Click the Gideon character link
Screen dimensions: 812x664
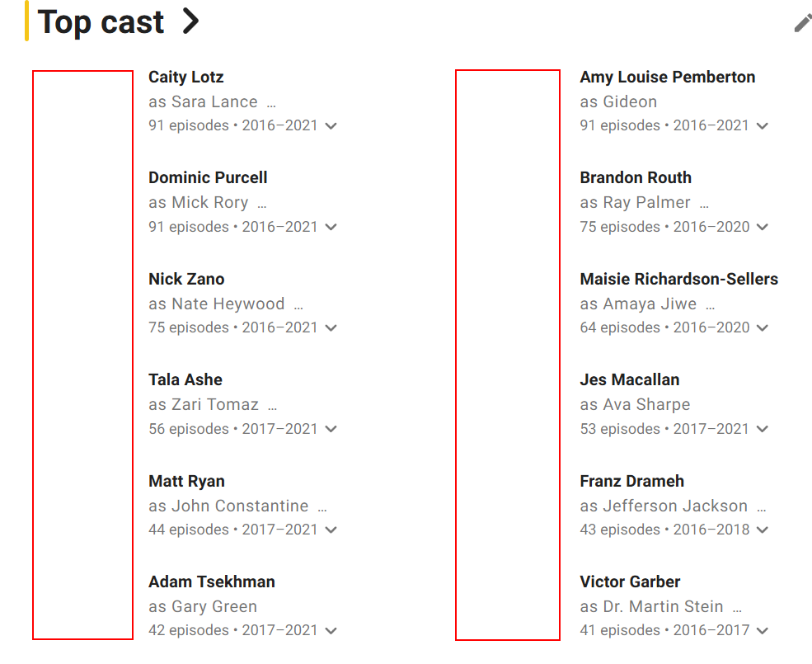click(x=630, y=102)
